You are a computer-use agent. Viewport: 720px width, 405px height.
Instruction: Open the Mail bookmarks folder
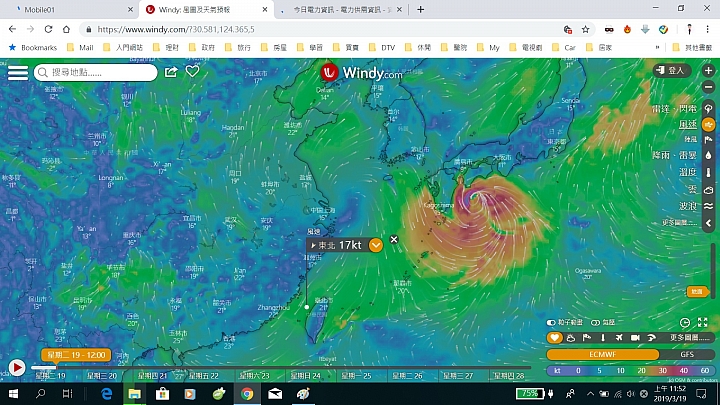(x=80, y=47)
